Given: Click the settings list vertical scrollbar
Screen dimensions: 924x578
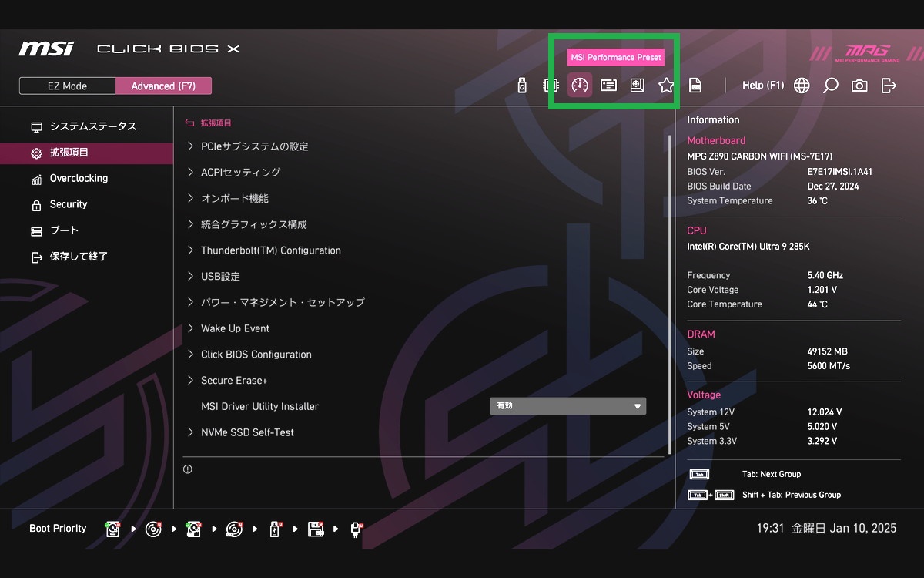Looking at the screenshot, I should pyautogui.click(x=670, y=293).
